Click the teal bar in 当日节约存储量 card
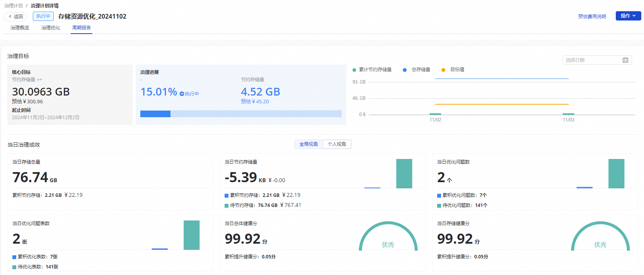Image resolution: width=644 pixels, height=275 pixels. [x=404, y=174]
